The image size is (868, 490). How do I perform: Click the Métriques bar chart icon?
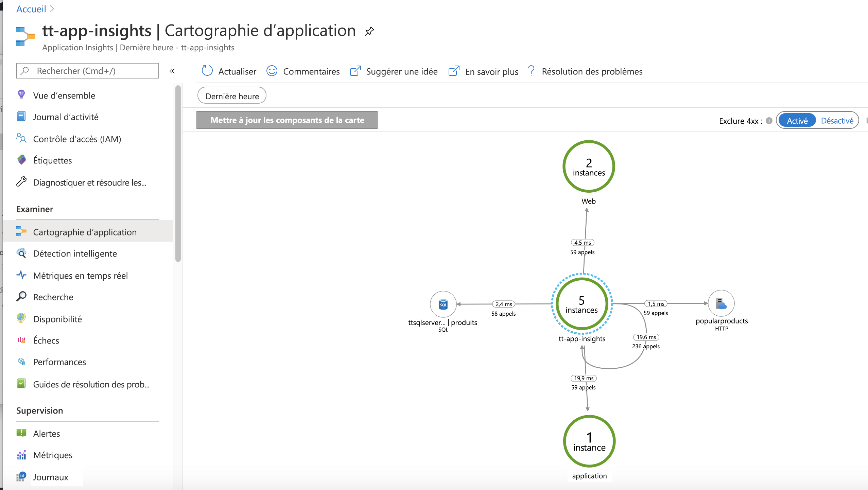click(21, 455)
